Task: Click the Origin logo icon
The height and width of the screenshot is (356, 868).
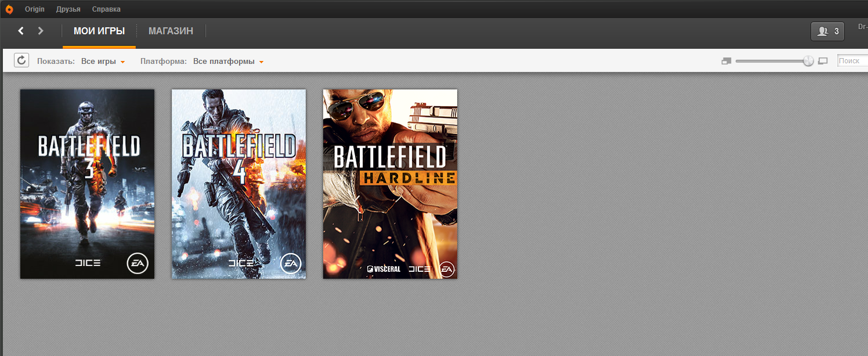Action: (x=9, y=9)
